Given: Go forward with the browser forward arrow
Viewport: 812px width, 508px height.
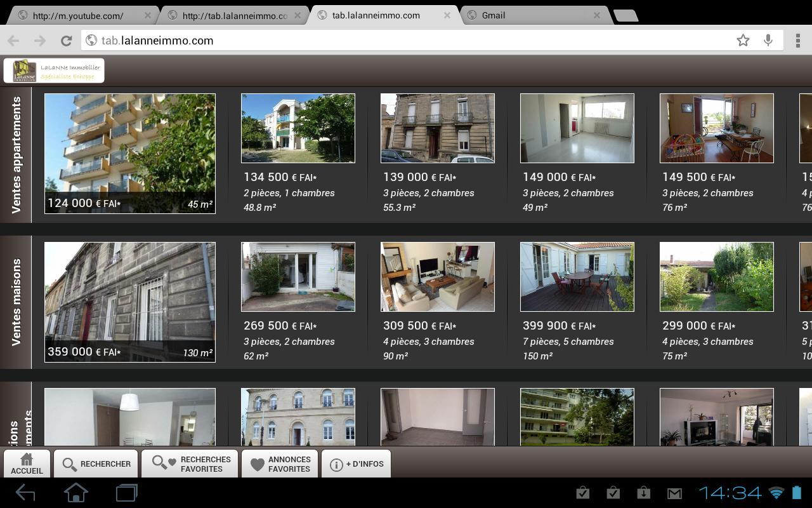Looking at the screenshot, I should point(40,41).
